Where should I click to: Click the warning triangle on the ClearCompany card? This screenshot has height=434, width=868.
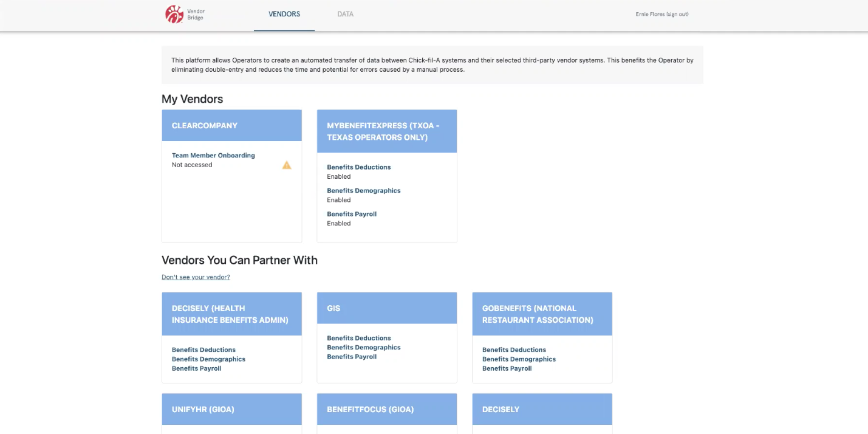287,165
